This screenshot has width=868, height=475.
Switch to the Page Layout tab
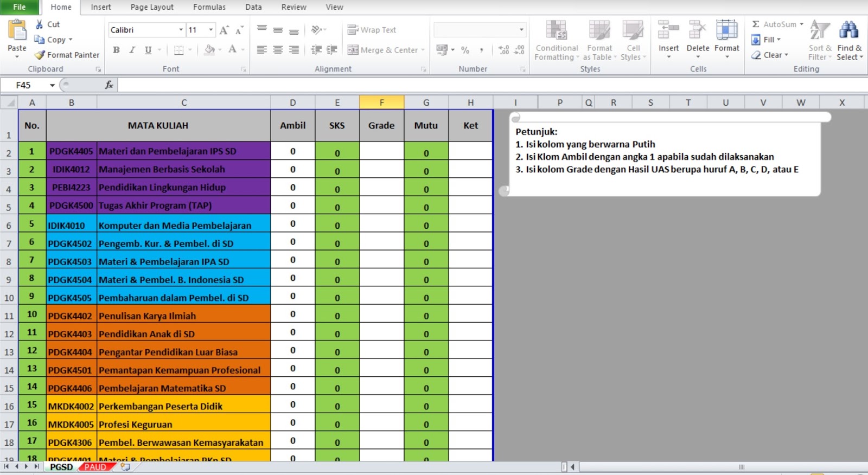(x=152, y=7)
